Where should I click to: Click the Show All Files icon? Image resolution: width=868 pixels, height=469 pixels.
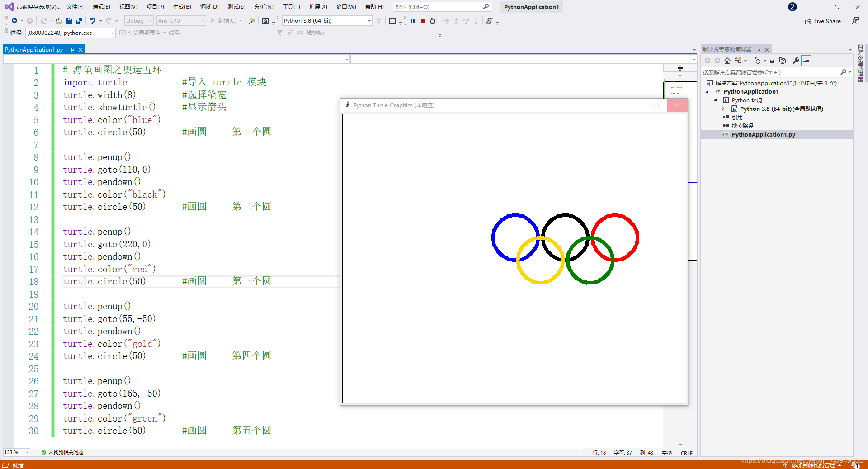783,61
